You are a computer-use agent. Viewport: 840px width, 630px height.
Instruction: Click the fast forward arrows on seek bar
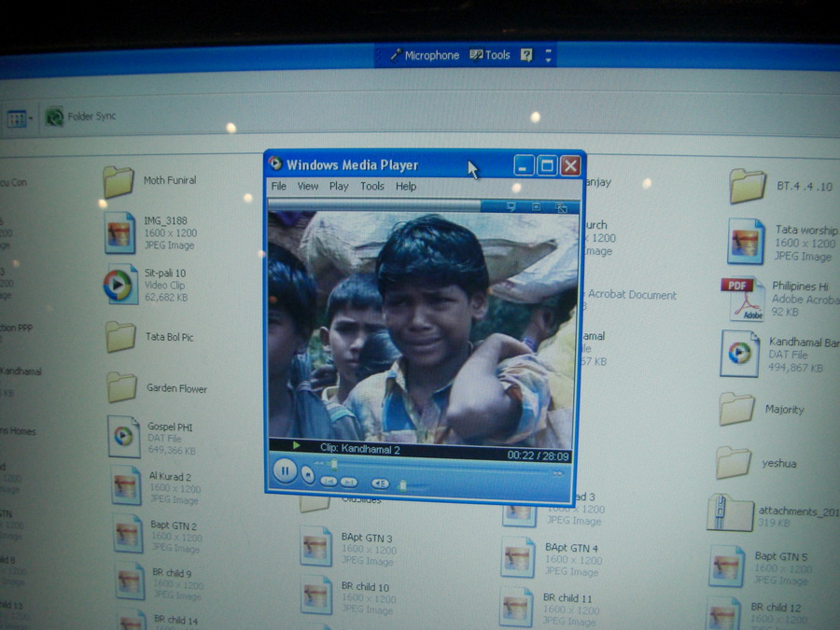pyautogui.click(x=558, y=473)
